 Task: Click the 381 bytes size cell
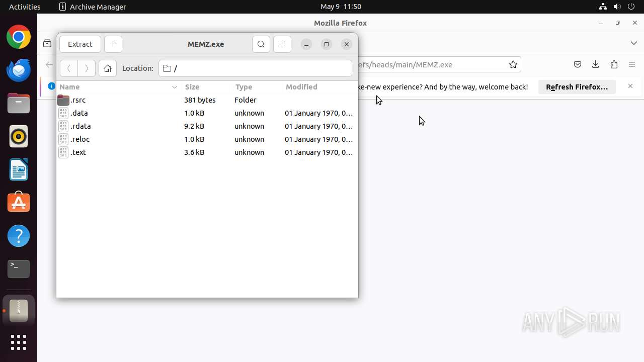coord(200,100)
